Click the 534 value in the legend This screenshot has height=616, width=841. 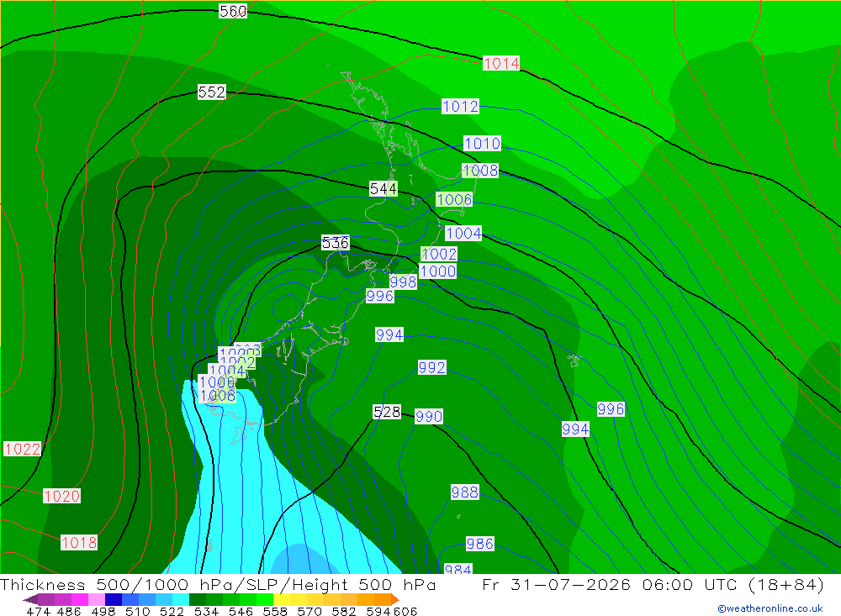(207, 612)
